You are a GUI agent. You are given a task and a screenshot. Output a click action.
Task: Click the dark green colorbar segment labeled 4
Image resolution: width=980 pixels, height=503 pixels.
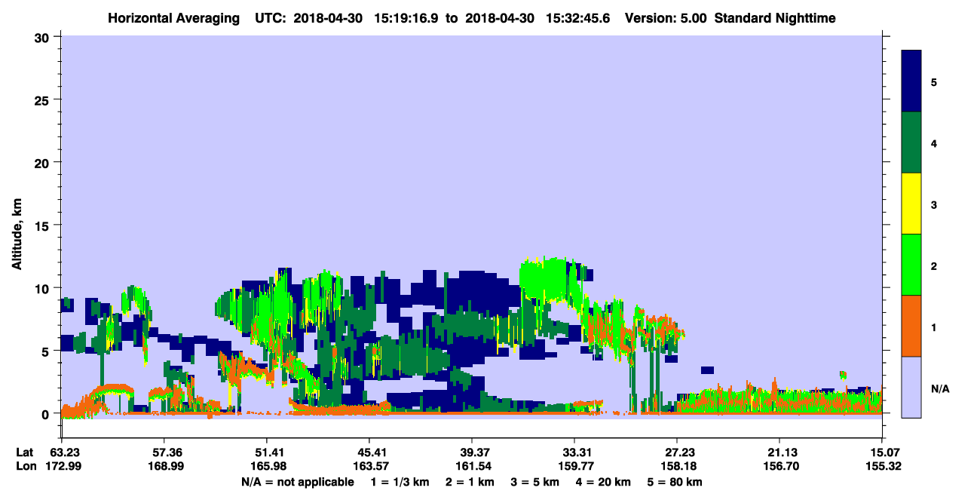click(x=911, y=143)
